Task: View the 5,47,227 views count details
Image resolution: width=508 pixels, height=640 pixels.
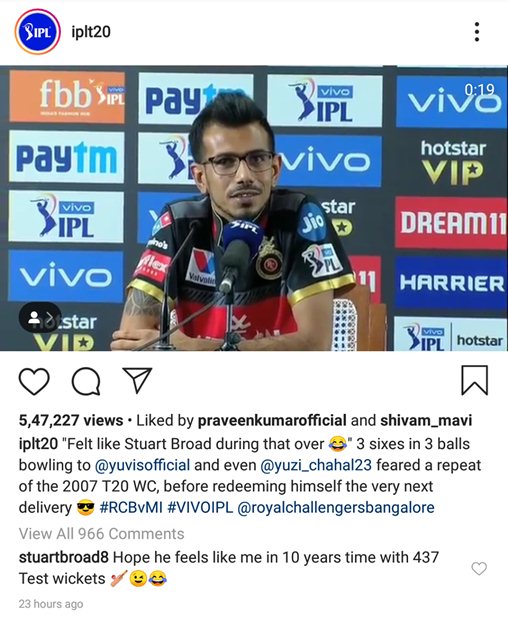Action: [x=71, y=420]
